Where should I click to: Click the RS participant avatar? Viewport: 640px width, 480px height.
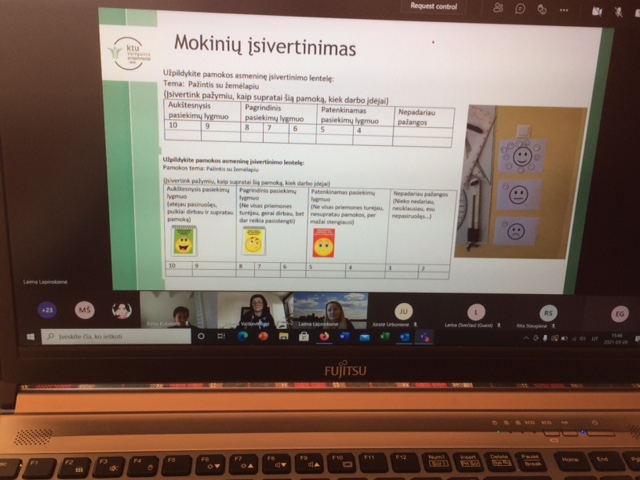[548, 312]
